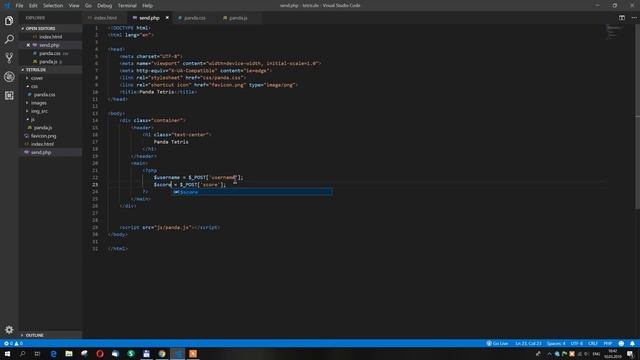Image resolution: width=640 pixels, height=360 pixels.
Task: Close the send.php editor tab
Action: 167,18
